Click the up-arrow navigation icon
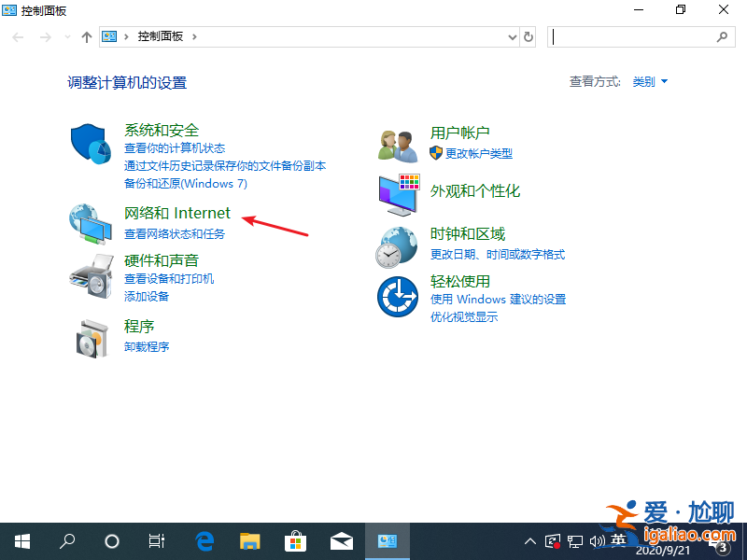This screenshot has width=747, height=560. pyautogui.click(x=84, y=36)
